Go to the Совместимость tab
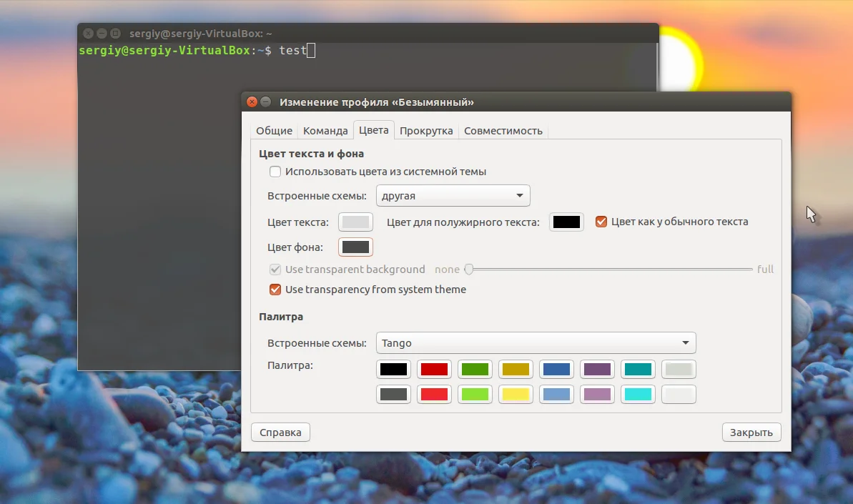 [x=503, y=131]
